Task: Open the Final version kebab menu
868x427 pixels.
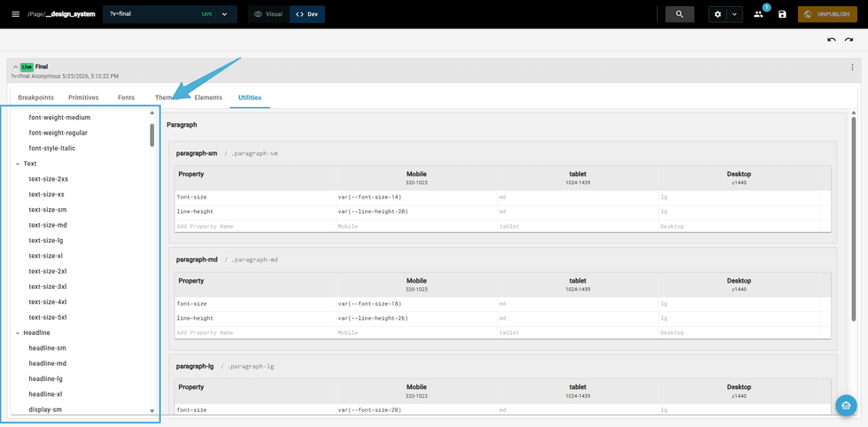Action: [852, 67]
